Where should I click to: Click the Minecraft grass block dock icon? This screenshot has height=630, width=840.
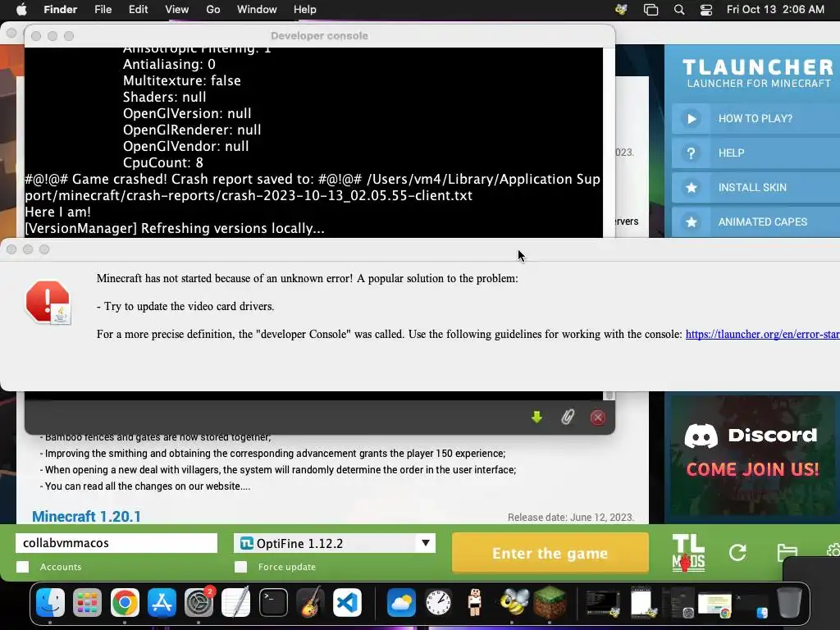pos(550,602)
